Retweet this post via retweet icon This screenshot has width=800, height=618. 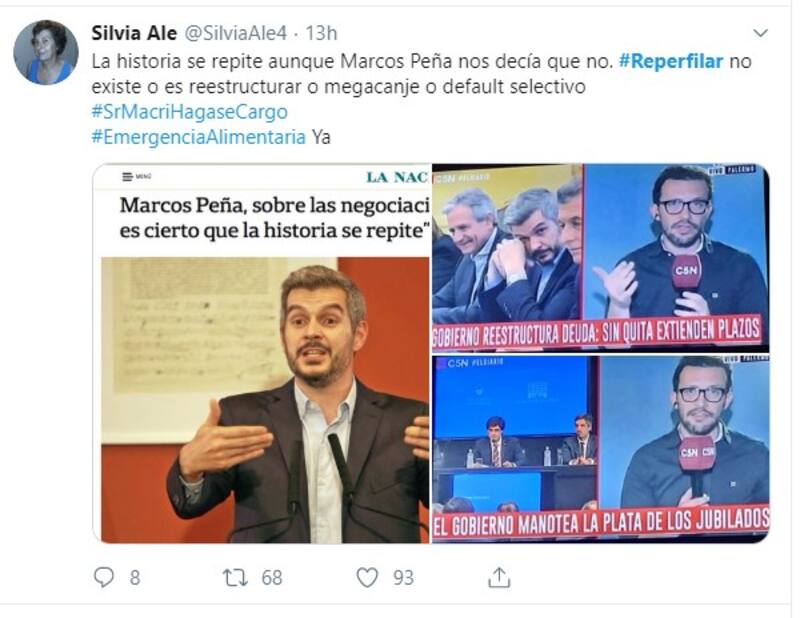tap(235, 578)
